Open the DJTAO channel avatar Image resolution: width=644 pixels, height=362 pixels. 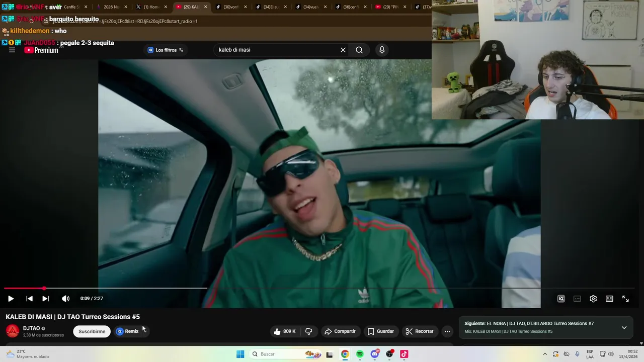pos(13,331)
